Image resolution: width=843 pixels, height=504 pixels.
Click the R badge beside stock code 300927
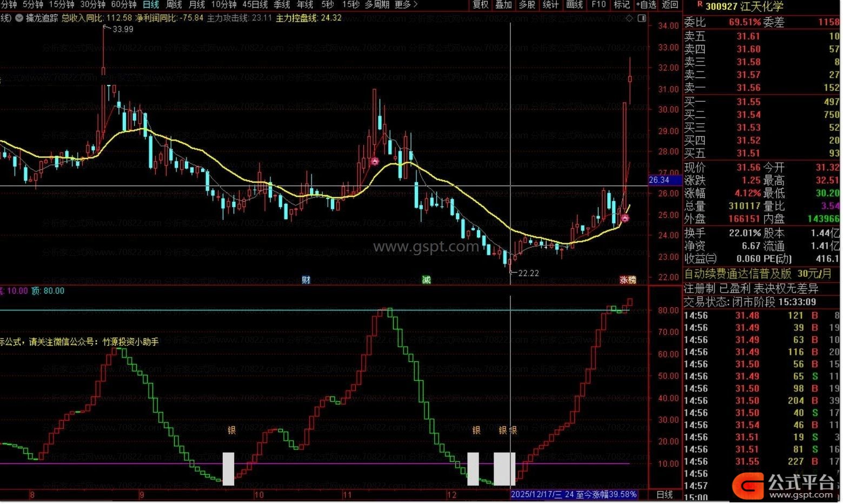coord(699,5)
